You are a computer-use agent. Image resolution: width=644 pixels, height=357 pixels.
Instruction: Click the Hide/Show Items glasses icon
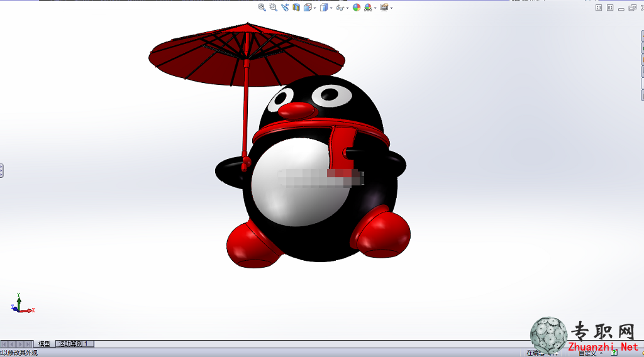340,8
